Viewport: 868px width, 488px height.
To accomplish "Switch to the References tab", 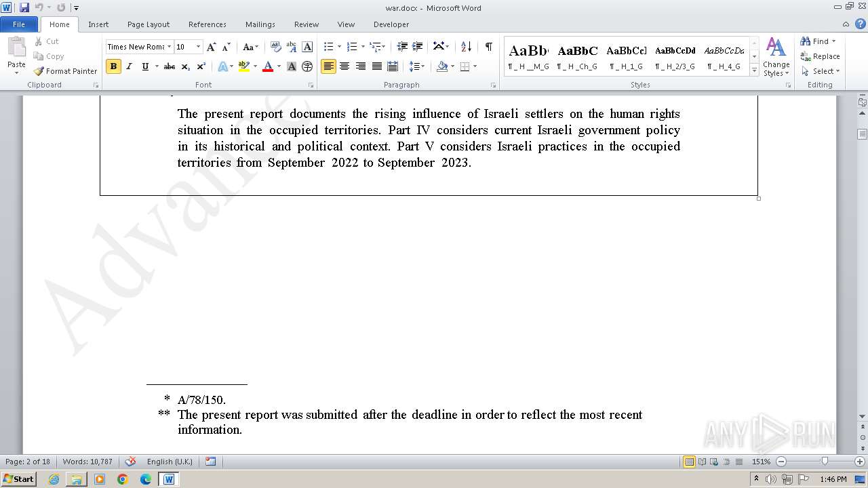I will [208, 24].
